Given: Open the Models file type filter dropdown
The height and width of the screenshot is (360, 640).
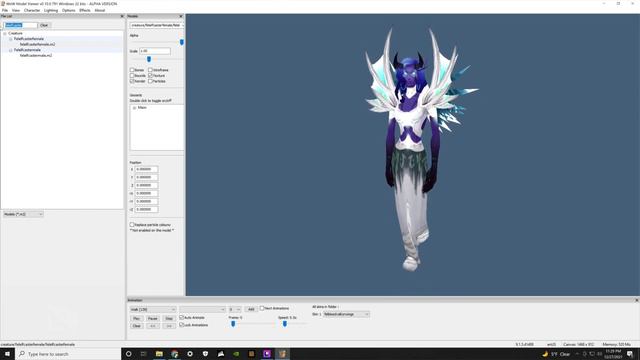Looking at the screenshot, I should [23, 214].
